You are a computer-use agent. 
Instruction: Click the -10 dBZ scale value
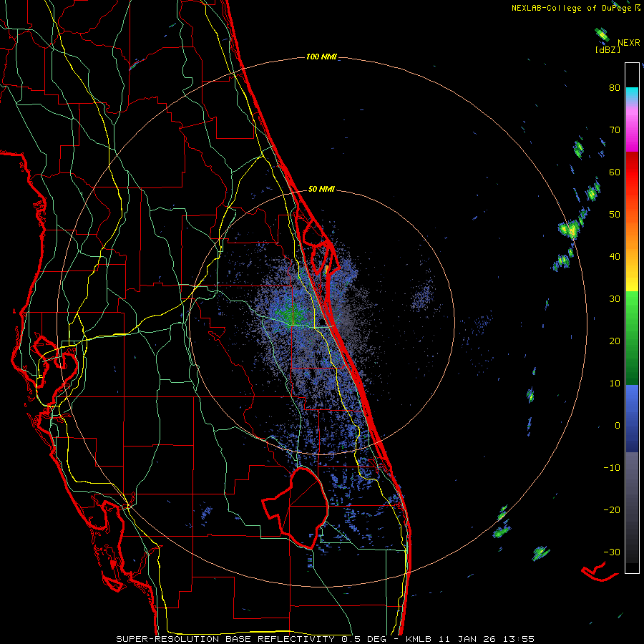coord(612,468)
